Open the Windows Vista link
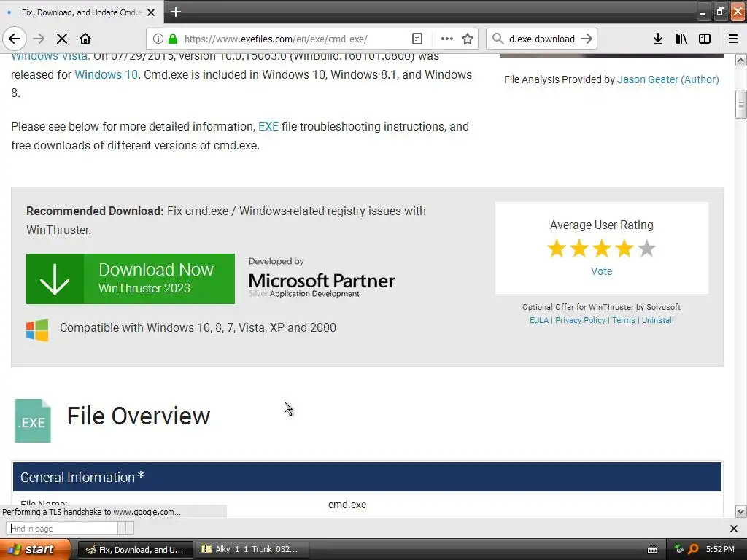Viewport: 747px width, 560px height. coord(50,56)
